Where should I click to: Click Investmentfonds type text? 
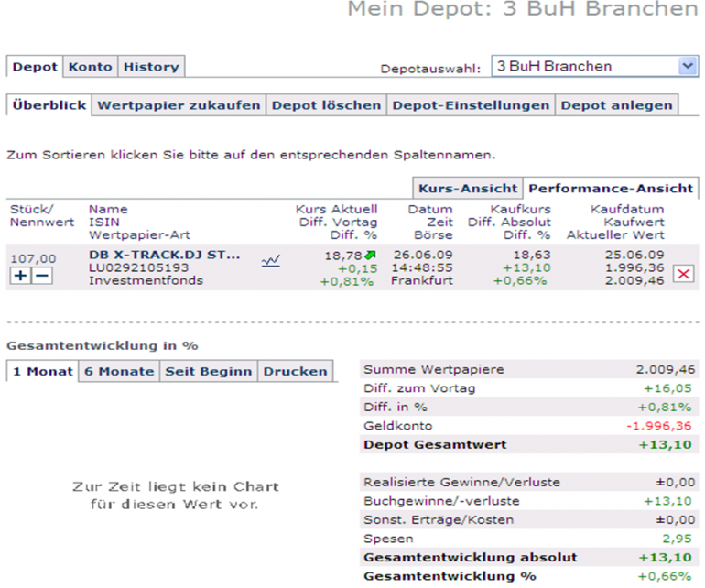146,281
